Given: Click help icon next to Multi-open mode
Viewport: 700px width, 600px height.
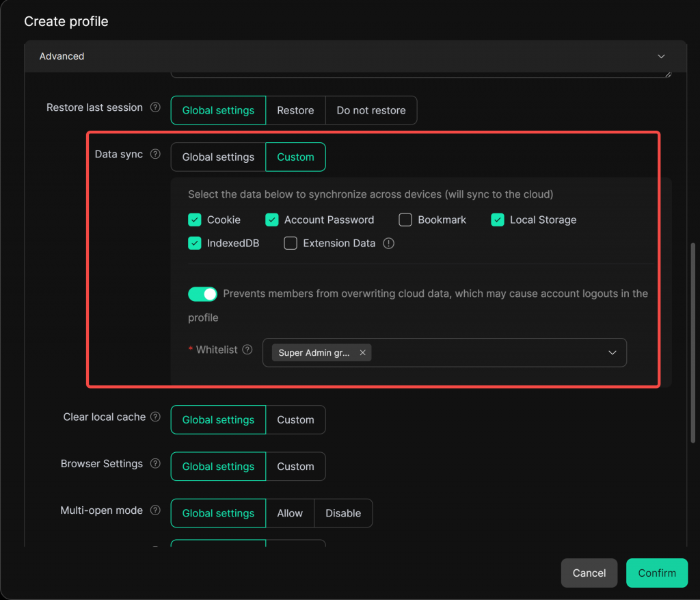Looking at the screenshot, I should [x=155, y=510].
